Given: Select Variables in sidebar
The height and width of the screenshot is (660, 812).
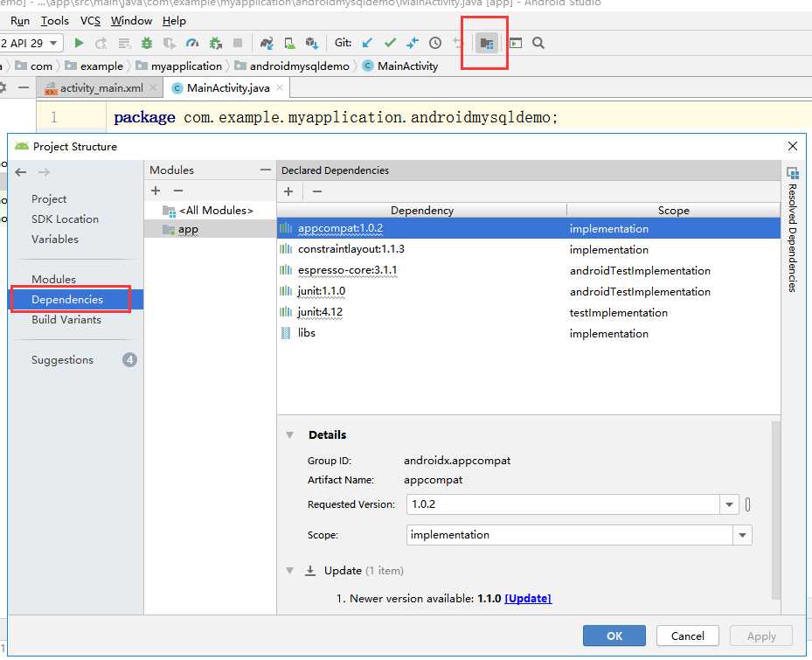Looking at the screenshot, I should click(55, 240).
